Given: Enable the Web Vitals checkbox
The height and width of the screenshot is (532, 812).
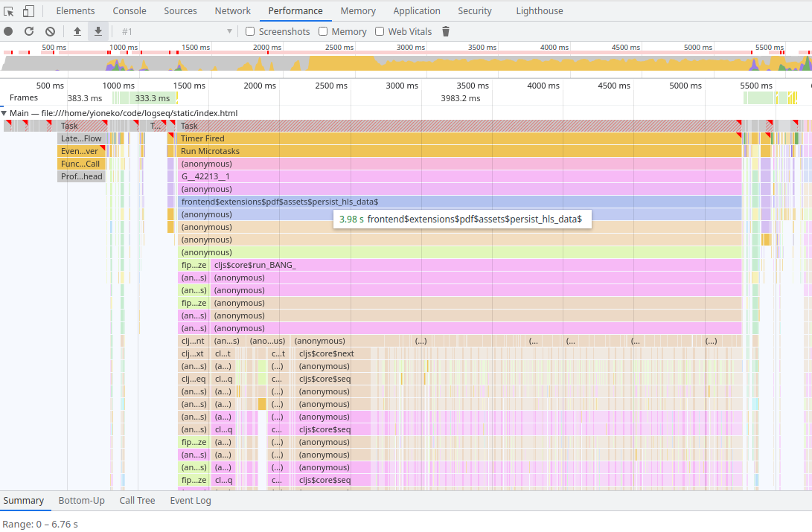Looking at the screenshot, I should (x=380, y=31).
